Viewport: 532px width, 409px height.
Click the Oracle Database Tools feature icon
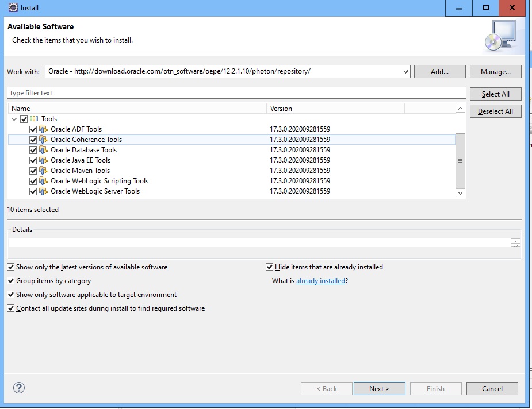(43, 150)
